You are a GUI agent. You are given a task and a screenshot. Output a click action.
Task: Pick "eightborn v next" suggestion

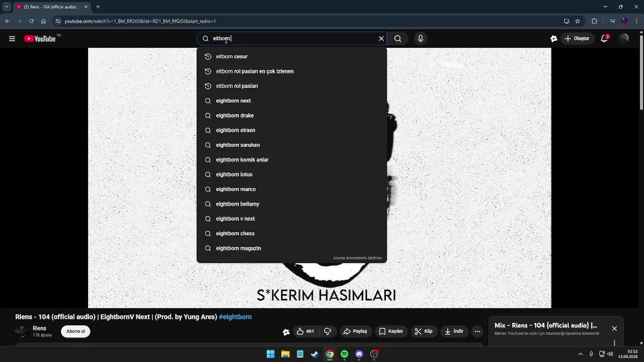click(292, 219)
